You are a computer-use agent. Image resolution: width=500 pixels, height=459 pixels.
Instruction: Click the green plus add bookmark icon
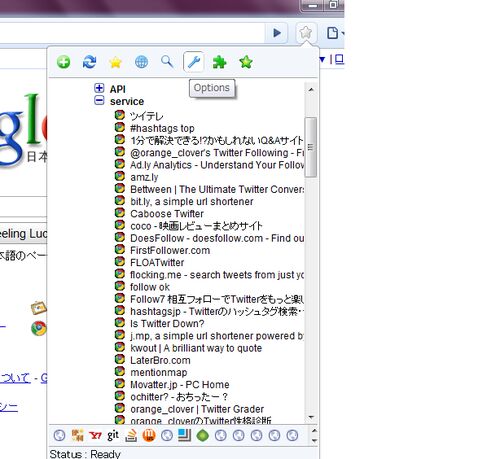(63, 62)
